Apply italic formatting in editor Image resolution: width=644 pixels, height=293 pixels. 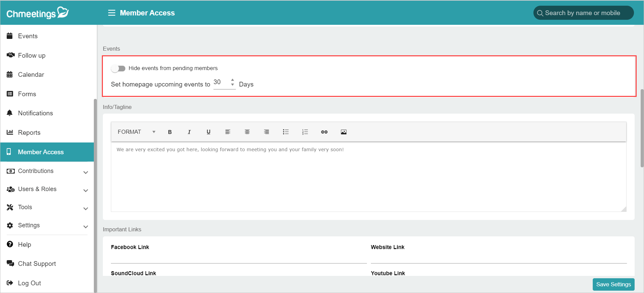(x=189, y=132)
